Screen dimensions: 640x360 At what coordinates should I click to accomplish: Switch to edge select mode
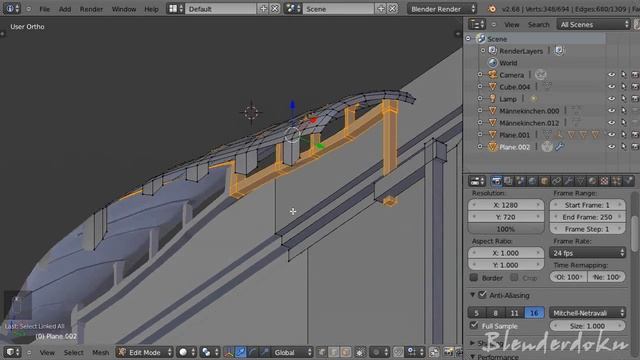[x=334, y=352]
